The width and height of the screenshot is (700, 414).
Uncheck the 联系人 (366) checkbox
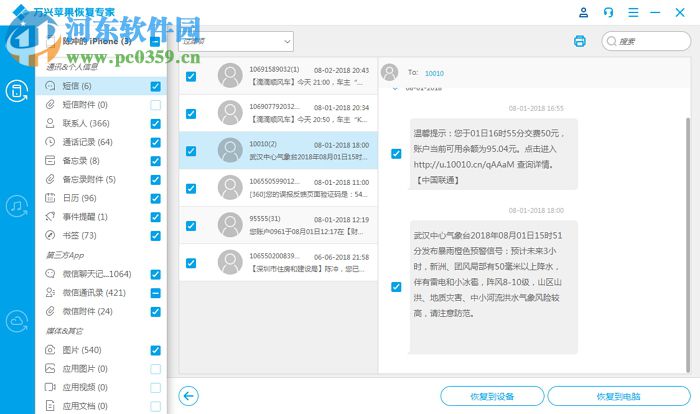click(x=155, y=124)
